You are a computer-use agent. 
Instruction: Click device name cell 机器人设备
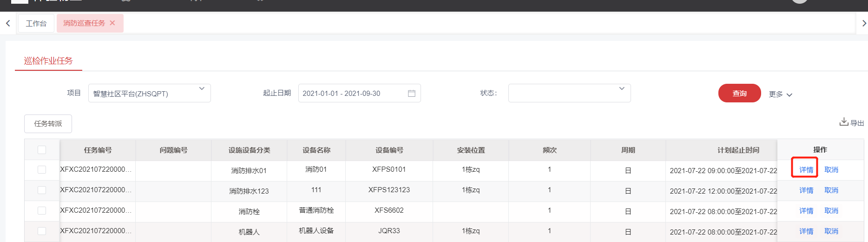coord(316,231)
